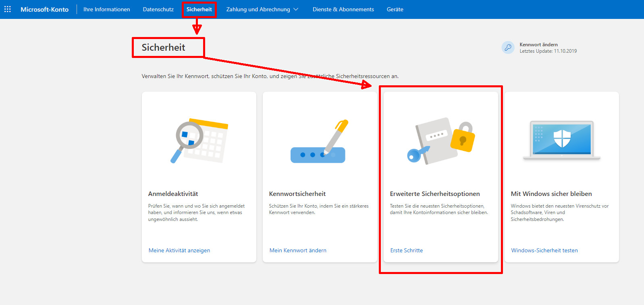Select the Sicherheit tab in the top bar
644x305 pixels.
(199, 9)
